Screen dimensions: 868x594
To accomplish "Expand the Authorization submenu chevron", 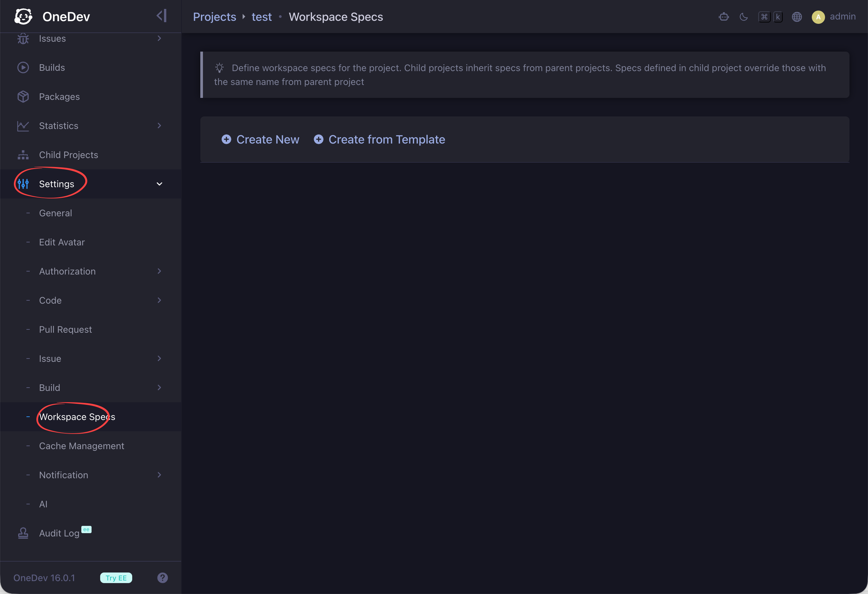I will click(159, 271).
